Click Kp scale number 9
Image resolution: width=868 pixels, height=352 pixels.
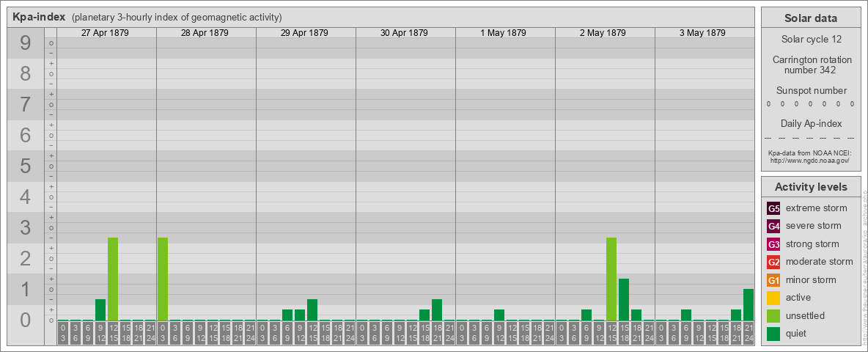coord(26,43)
